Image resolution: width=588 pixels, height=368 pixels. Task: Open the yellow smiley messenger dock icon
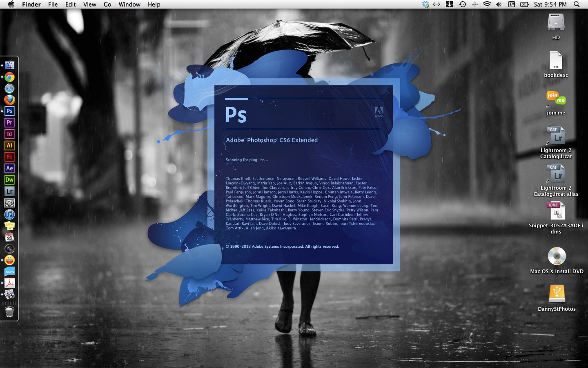click(9, 260)
